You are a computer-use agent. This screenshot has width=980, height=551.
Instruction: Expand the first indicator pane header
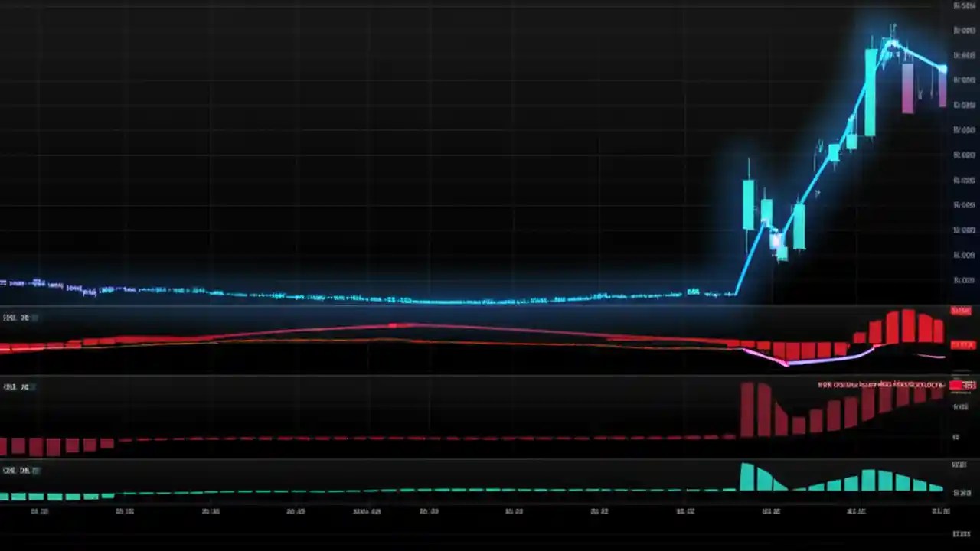tap(34, 317)
